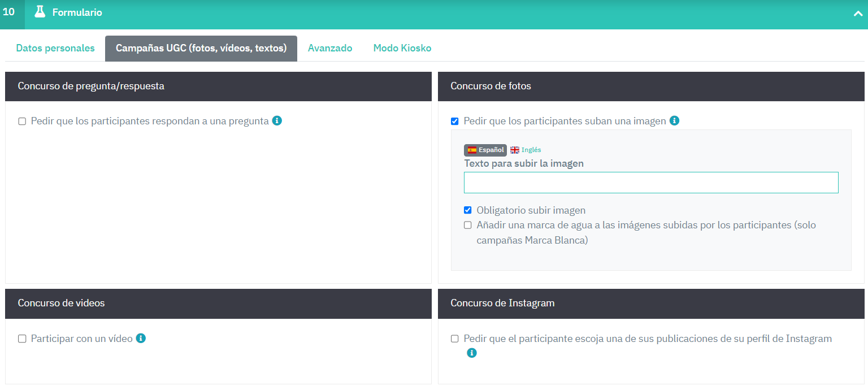Screen dimensions: 868x390
Task: Click the info icon under the Instagram option
Action: point(472,353)
